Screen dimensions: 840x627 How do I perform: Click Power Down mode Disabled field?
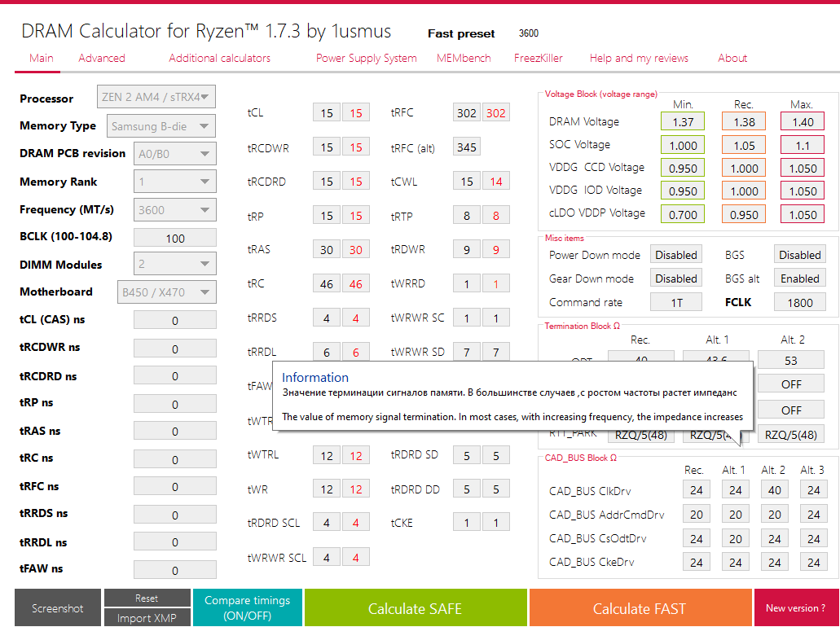pos(676,254)
